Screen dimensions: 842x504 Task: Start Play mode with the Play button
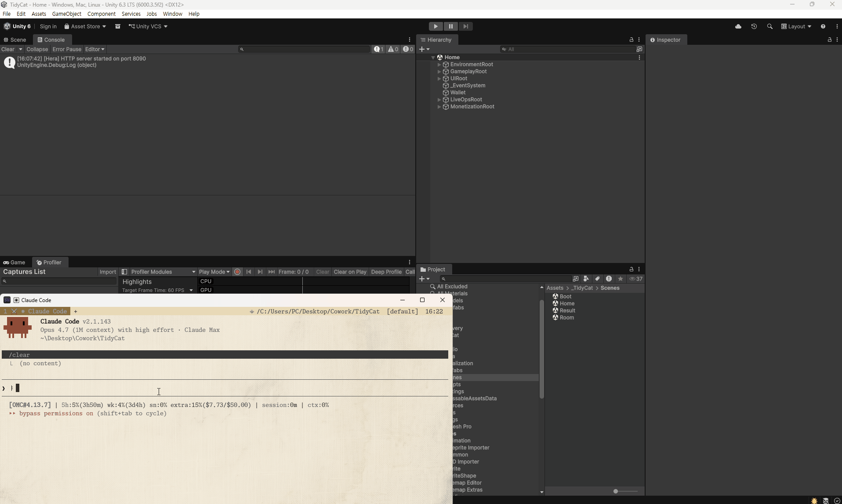click(x=436, y=26)
